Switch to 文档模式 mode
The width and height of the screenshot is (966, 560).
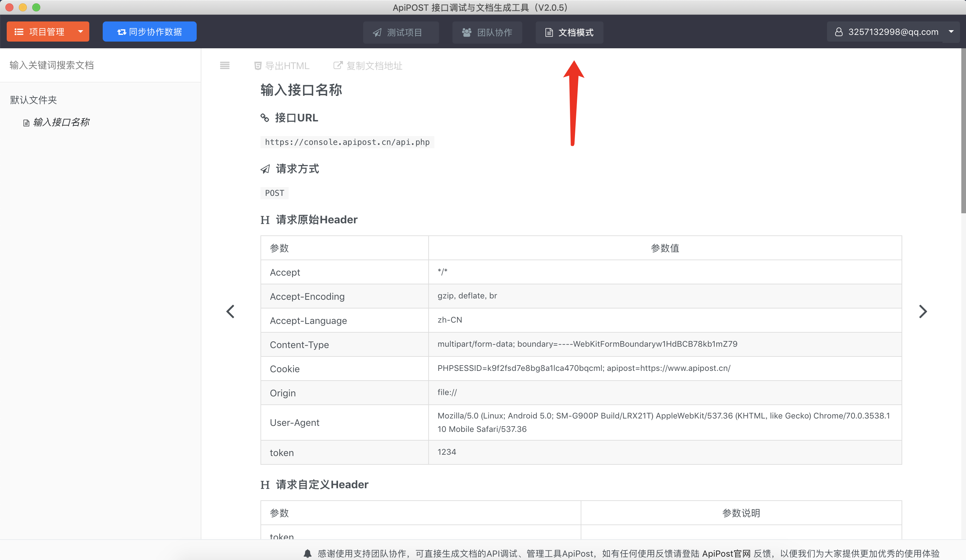coord(569,33)
